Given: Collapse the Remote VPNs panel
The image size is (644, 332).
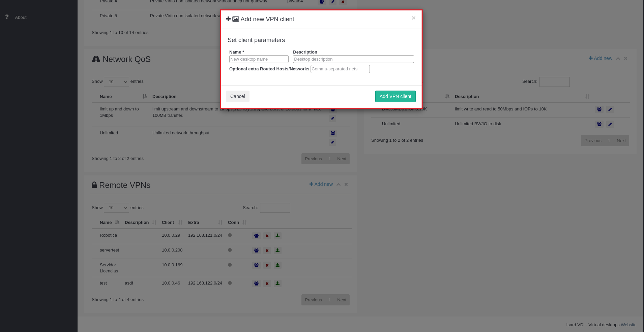Looking at the screenshot, I should pyautogui.click(x=339, y=185).
